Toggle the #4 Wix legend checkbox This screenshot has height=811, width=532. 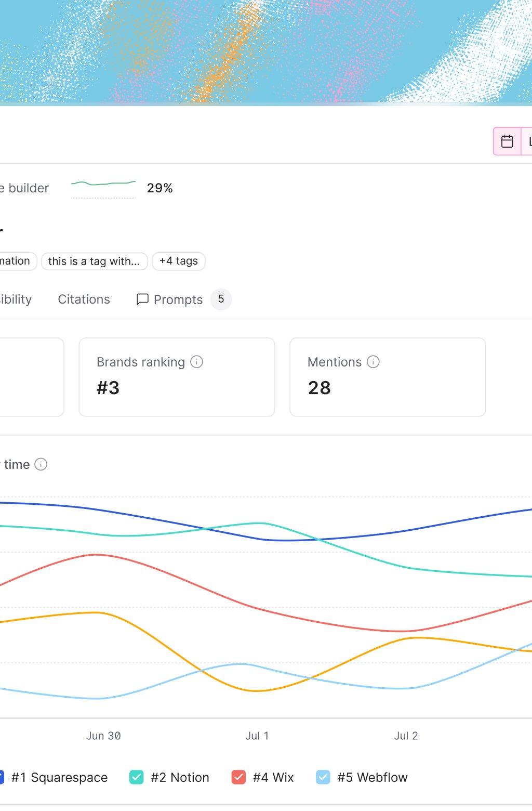[x=238, y=777]
